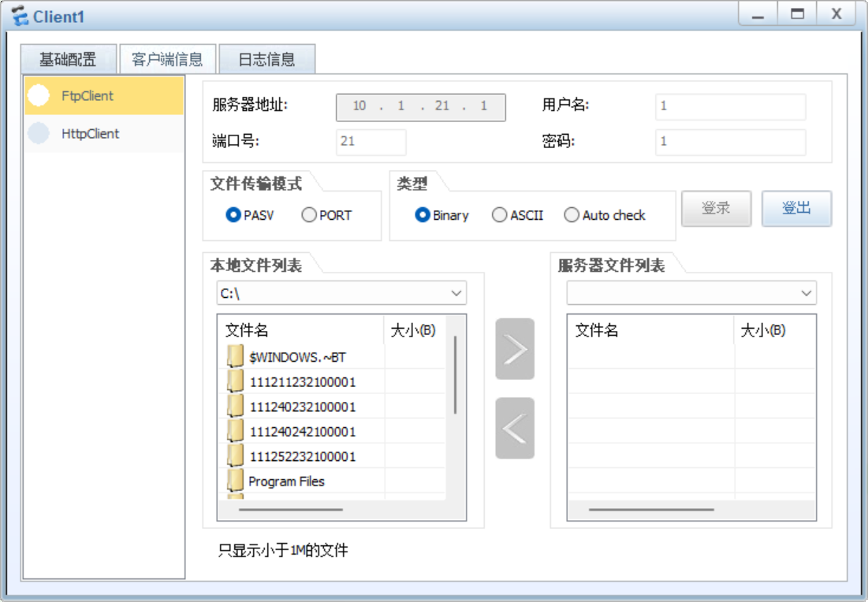Click the upload right-arrow transfer button
This screenshot has height=602, width=868.
tap(515, 349)
